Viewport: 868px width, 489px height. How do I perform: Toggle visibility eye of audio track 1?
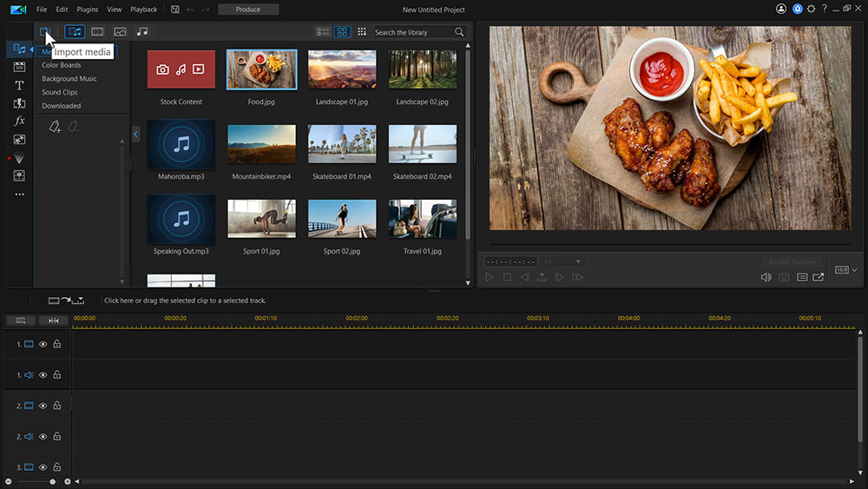coord(43,375)
